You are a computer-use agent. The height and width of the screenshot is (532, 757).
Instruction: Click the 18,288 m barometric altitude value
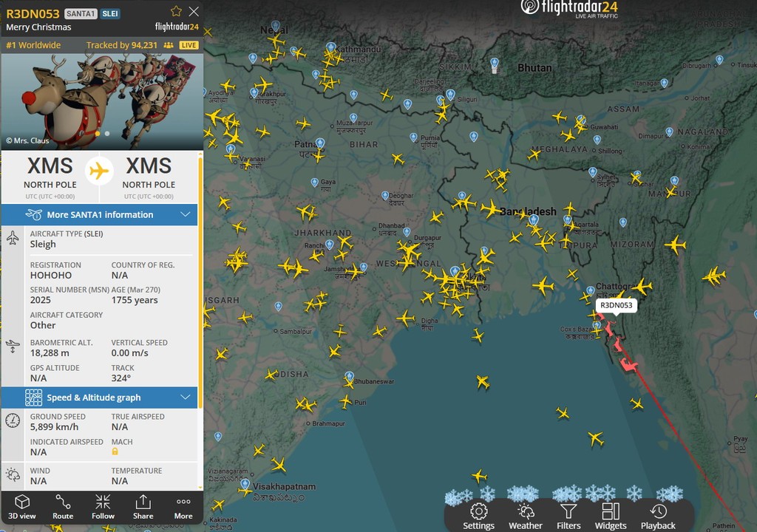click(x=50, y=353)
